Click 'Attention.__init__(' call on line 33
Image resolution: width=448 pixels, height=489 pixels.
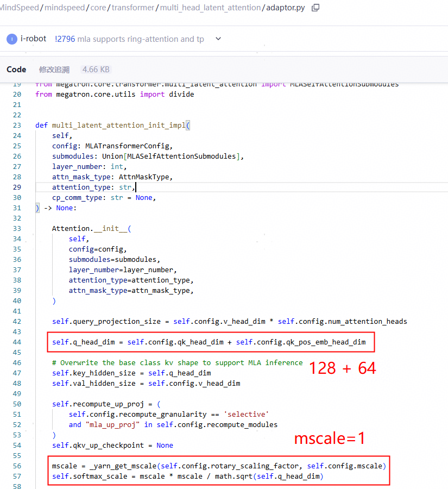pyautogui.click(x=92, y=229)
